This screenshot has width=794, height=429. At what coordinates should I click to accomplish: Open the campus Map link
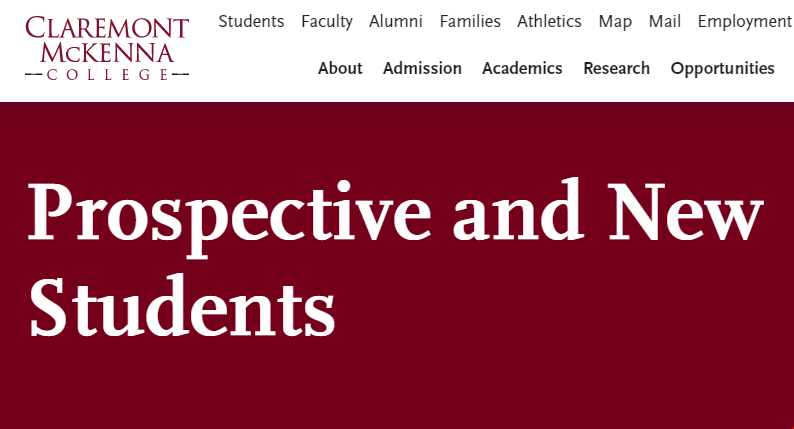pyautogui.click(x=615, y=22)
